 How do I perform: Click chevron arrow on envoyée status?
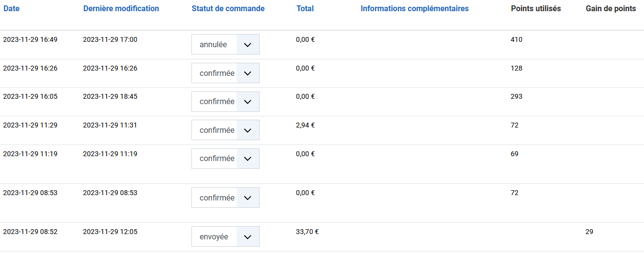tap(247, 237)
